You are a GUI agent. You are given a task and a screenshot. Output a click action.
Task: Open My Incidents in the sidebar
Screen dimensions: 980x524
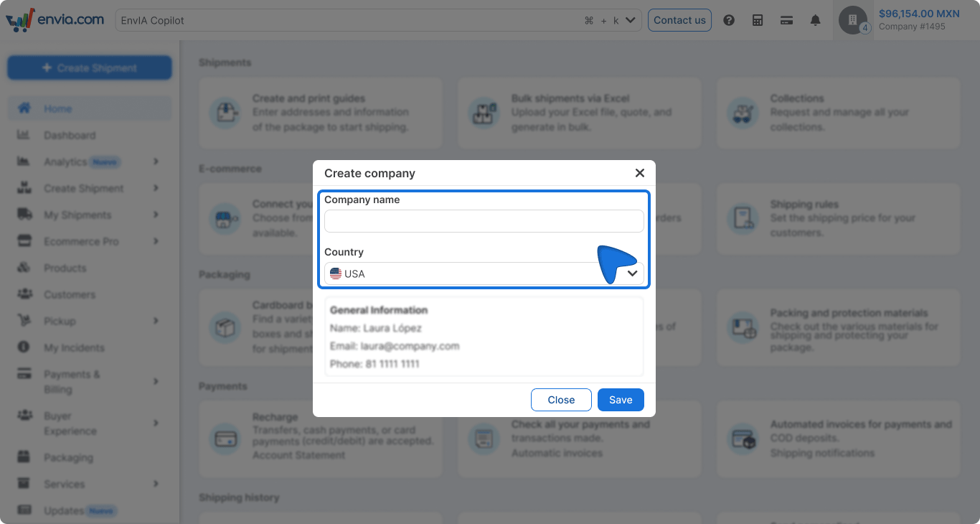tap(74, 347)
